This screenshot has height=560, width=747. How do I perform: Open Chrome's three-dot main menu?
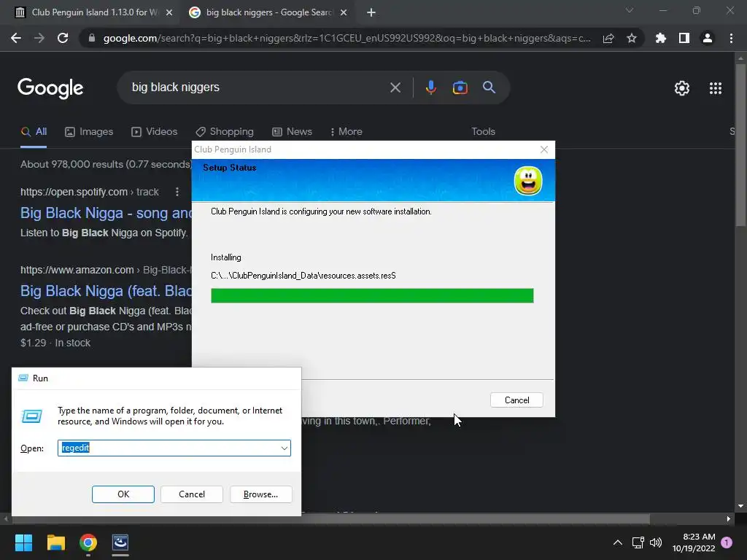pyautogui.click(x=731, y=38)
